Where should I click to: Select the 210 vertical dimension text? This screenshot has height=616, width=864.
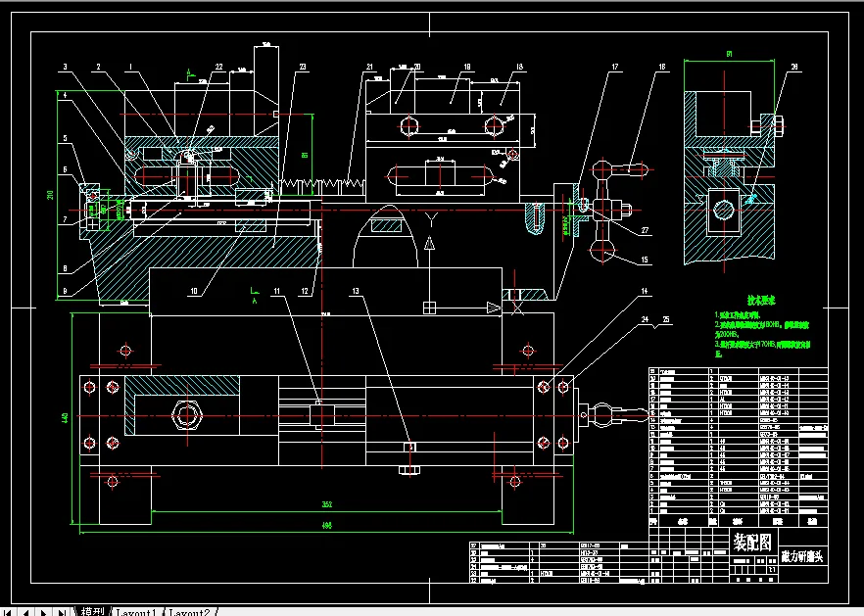click(x=51, y=195)
